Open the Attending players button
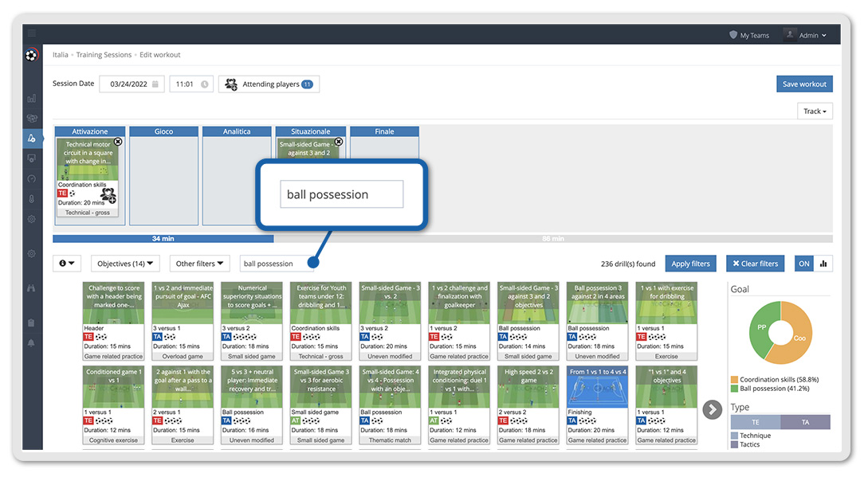The image size is (868, 477). [269, 84]
